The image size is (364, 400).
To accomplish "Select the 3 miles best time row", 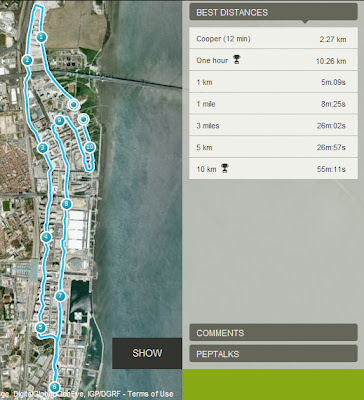I will 273,125.
